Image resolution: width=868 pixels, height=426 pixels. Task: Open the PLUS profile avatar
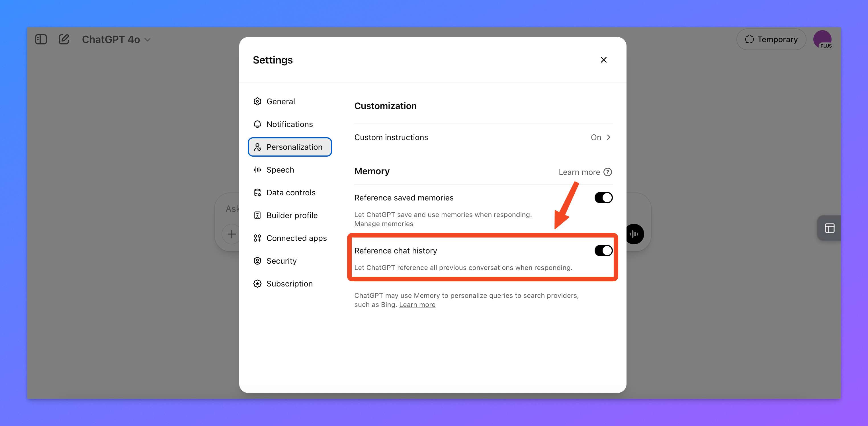[x=822, y=39]
